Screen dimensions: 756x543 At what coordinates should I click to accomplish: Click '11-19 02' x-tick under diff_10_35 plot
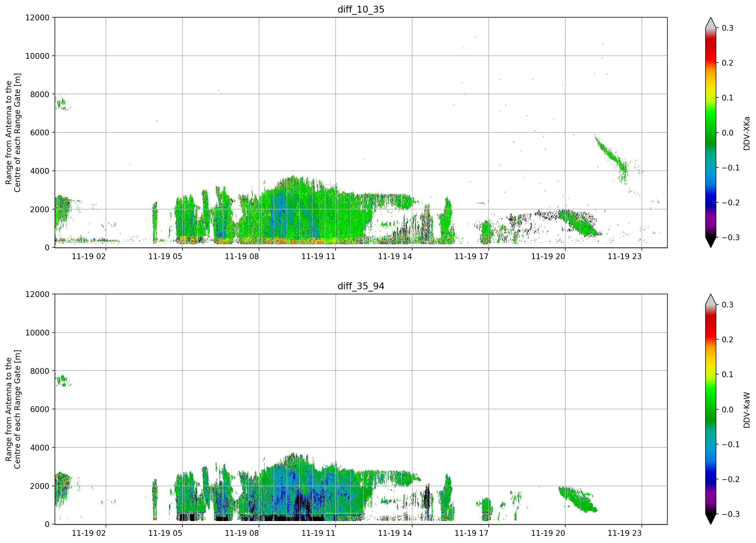(x=89, y=256)
